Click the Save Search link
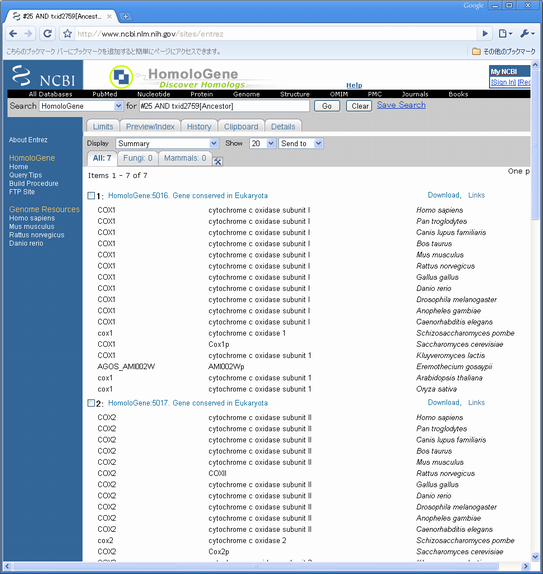The height and width of the screenshot is (574, 543). point(401,105)
